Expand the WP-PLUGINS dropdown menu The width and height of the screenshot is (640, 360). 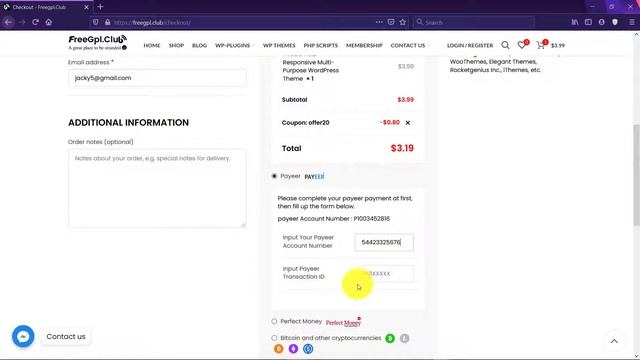(x=234, y=45)
